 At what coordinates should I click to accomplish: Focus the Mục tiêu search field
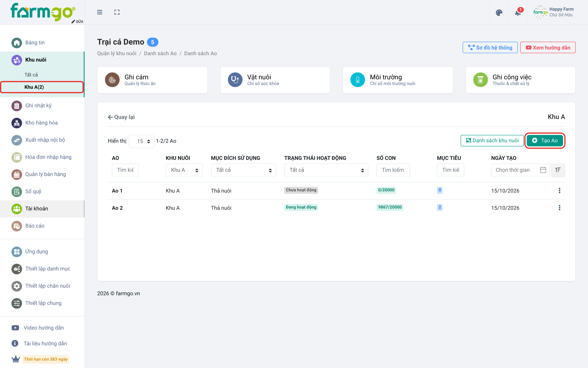450,170
